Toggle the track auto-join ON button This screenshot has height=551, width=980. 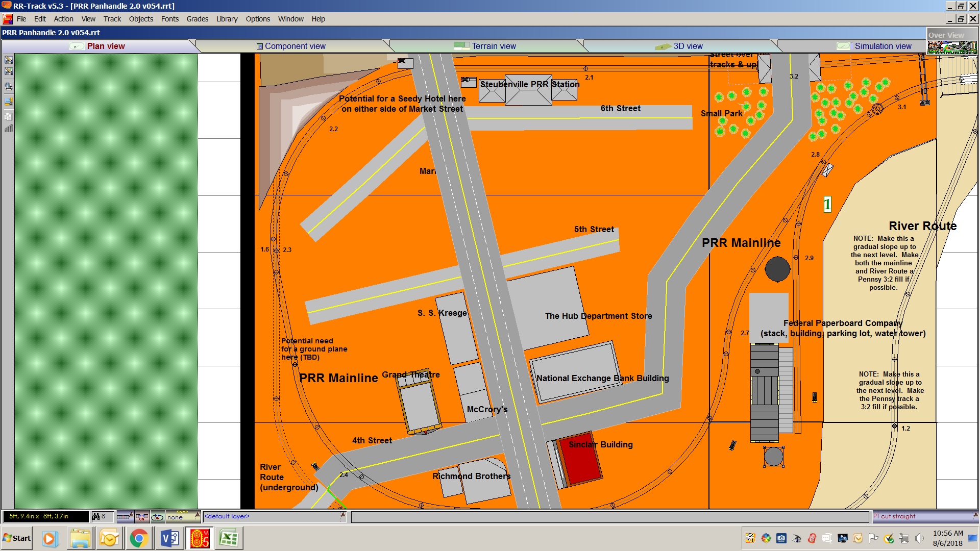pos(142,517)
